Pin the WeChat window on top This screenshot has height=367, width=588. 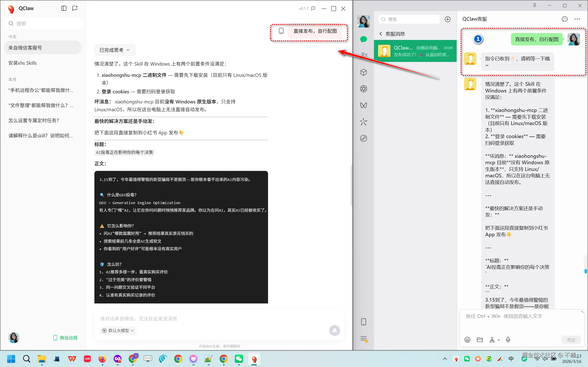pos(534,5)
